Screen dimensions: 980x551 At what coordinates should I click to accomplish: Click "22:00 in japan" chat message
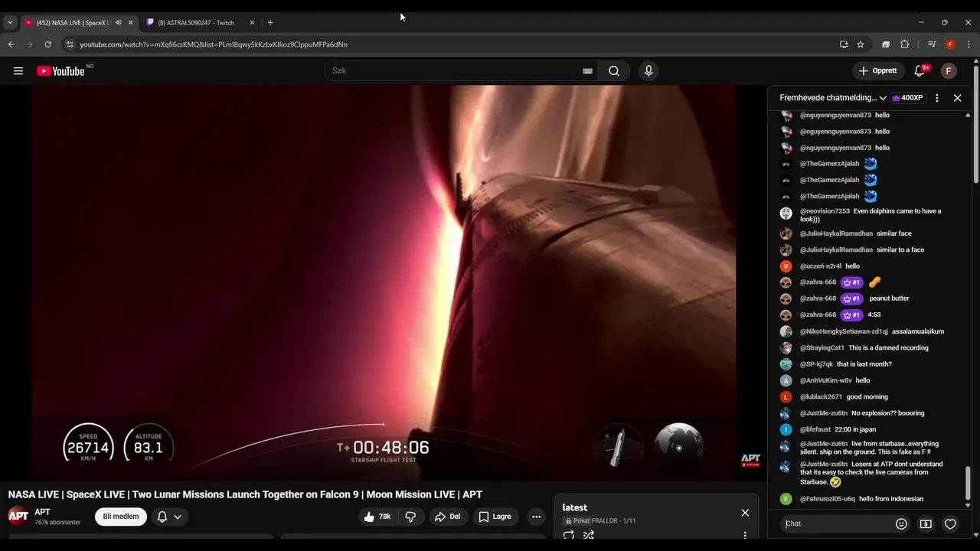[x=855, y=430]
